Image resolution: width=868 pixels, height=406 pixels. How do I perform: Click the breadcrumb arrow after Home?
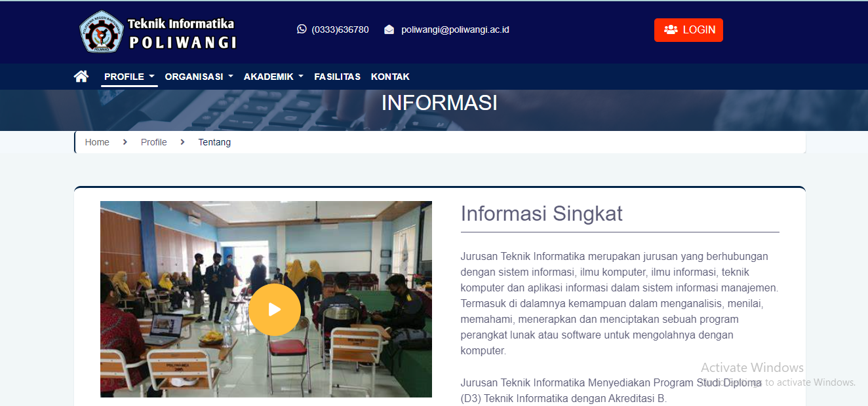pyautogui.click(x=124, y=141)
